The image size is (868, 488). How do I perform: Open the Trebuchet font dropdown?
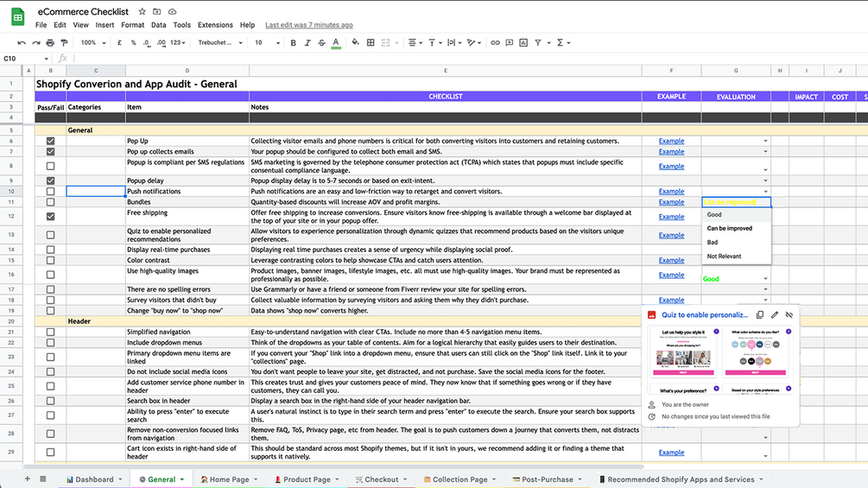click(x=220, y=42)
